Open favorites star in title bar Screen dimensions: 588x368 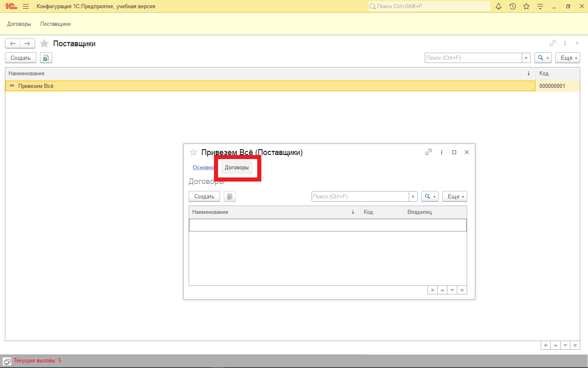tap(526, 6)
